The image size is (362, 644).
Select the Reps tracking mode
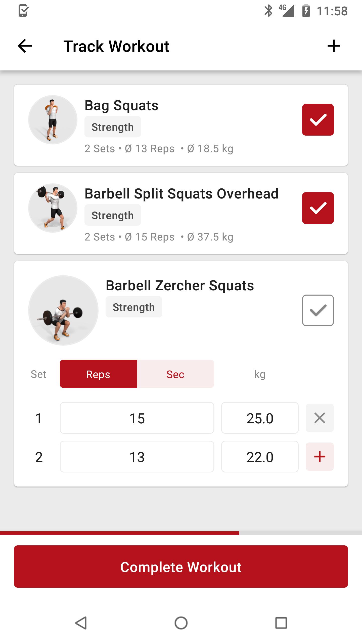pos(98,374)
